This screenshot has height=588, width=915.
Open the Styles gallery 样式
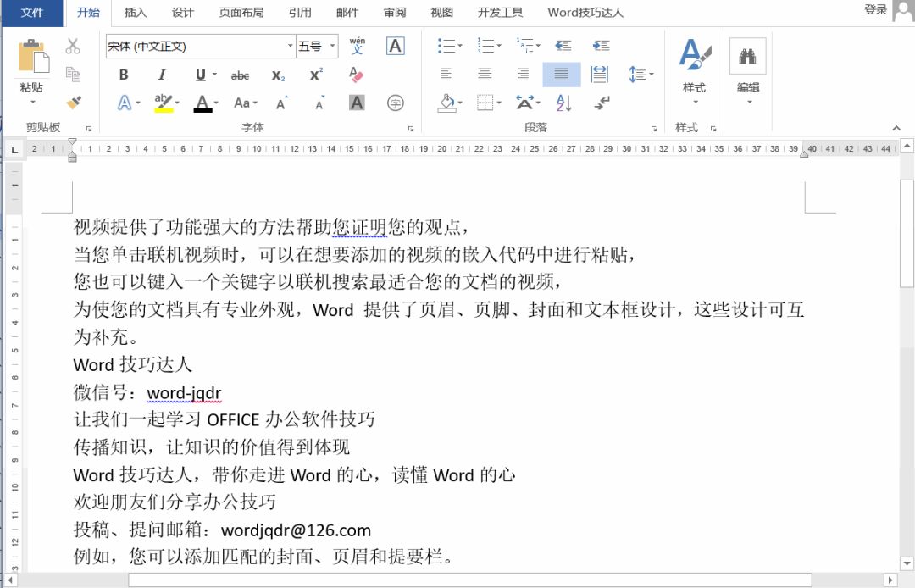(x=695, y=70)
